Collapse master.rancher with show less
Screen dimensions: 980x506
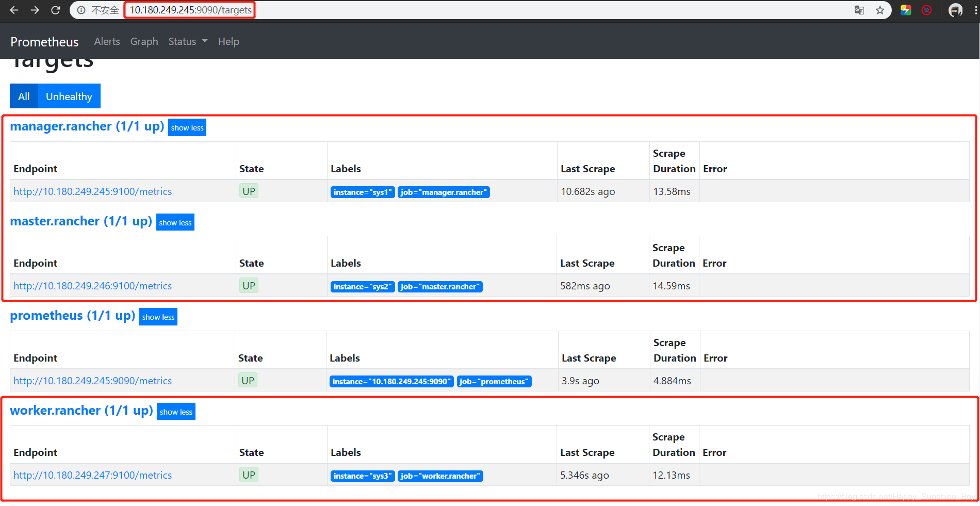(175, 222)
